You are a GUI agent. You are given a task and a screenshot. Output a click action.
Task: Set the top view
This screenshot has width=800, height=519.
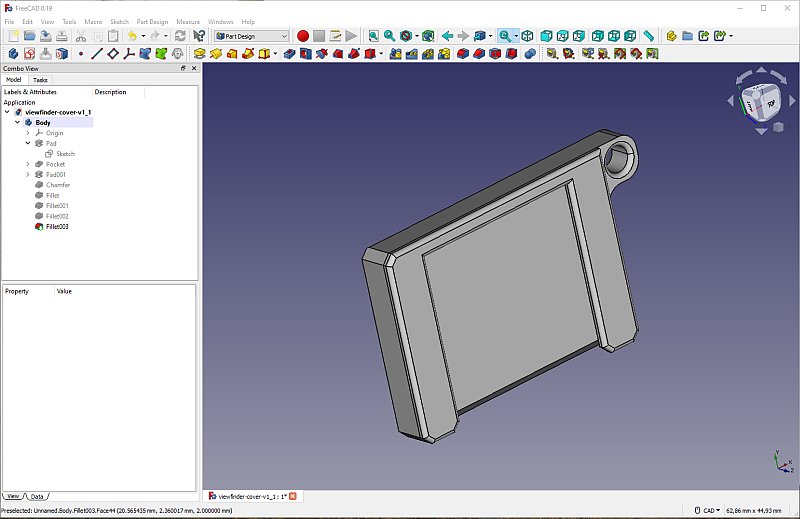tap(562, 36)
